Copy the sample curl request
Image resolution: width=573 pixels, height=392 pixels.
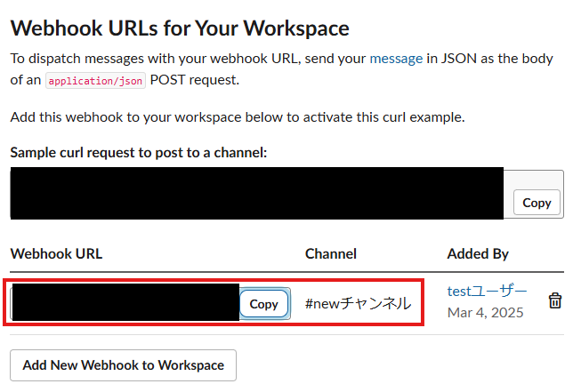[x=537, y=202]
